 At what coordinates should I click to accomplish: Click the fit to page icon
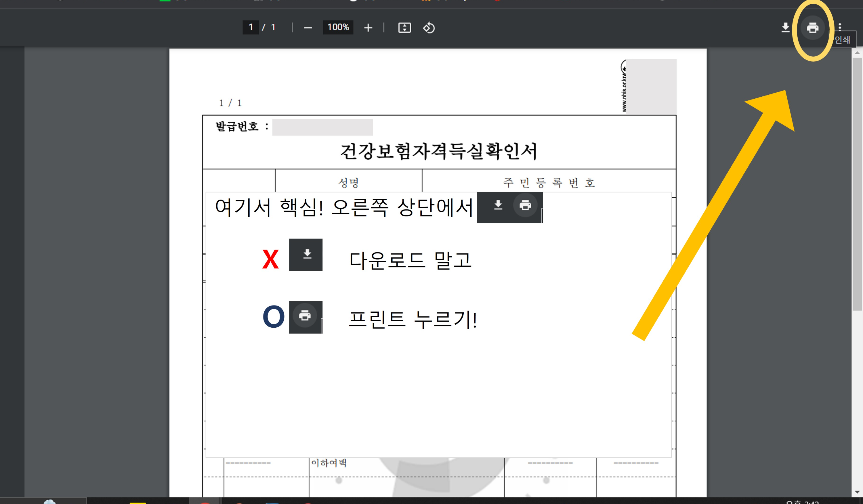pos(404,28)
